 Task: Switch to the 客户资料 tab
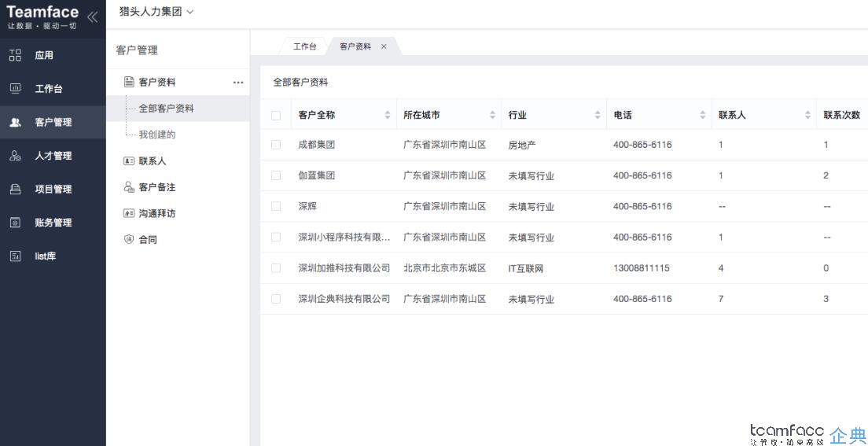point(355,46)
